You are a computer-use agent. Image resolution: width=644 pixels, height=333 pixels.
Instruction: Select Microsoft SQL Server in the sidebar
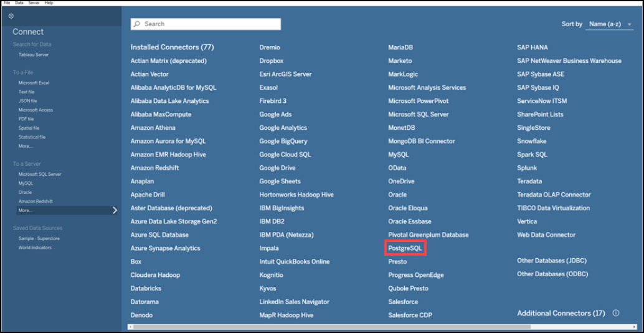40,175
